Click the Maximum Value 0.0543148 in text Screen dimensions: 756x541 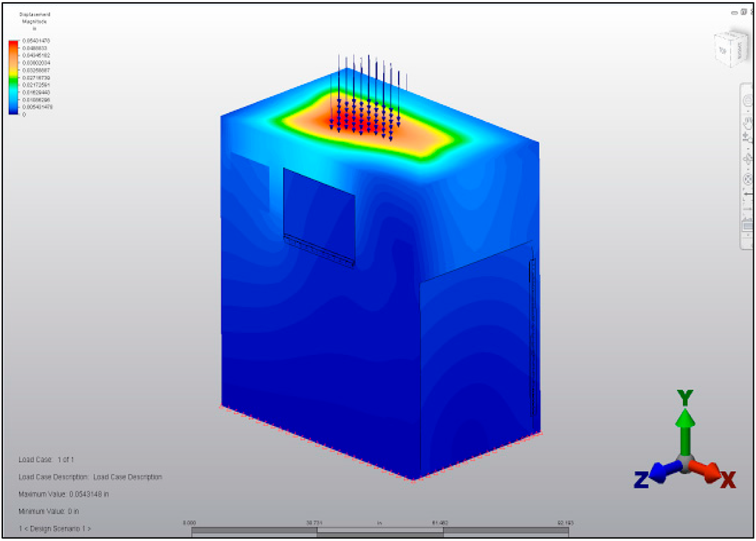63,494
